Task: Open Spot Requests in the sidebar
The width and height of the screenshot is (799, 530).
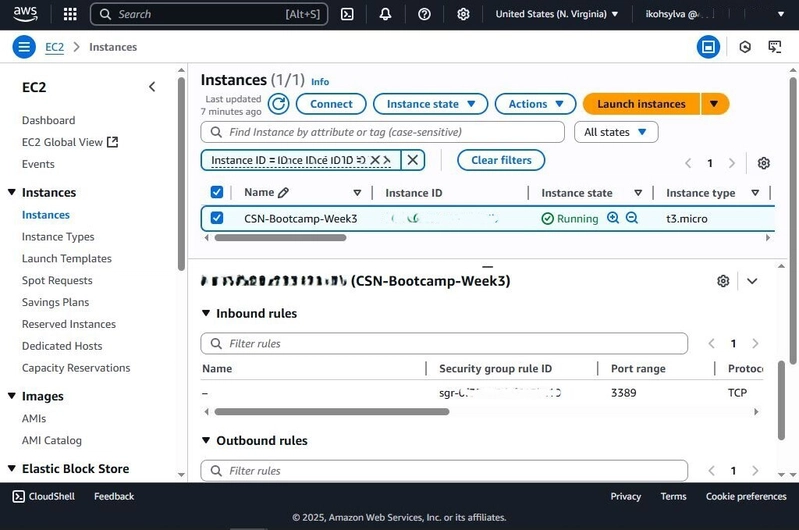Action: (x=57, y=281)
